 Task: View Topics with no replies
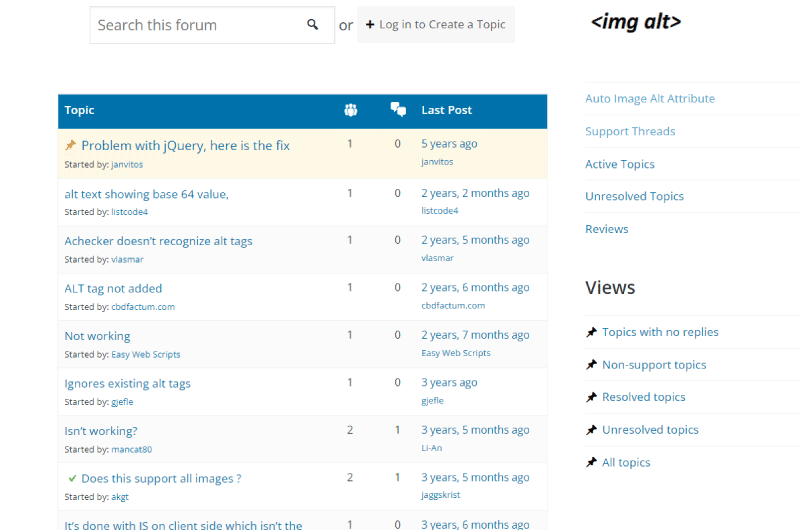pyautogui.click(x=660, y=332)
